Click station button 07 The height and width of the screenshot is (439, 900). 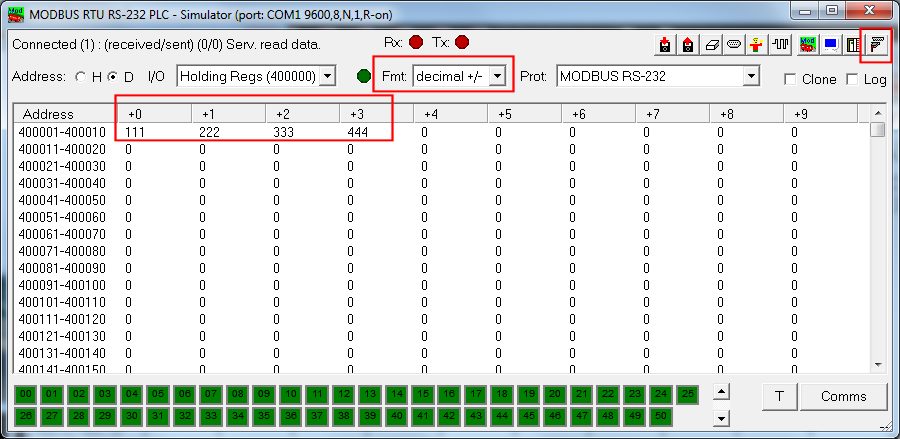(x=211, y=394)
